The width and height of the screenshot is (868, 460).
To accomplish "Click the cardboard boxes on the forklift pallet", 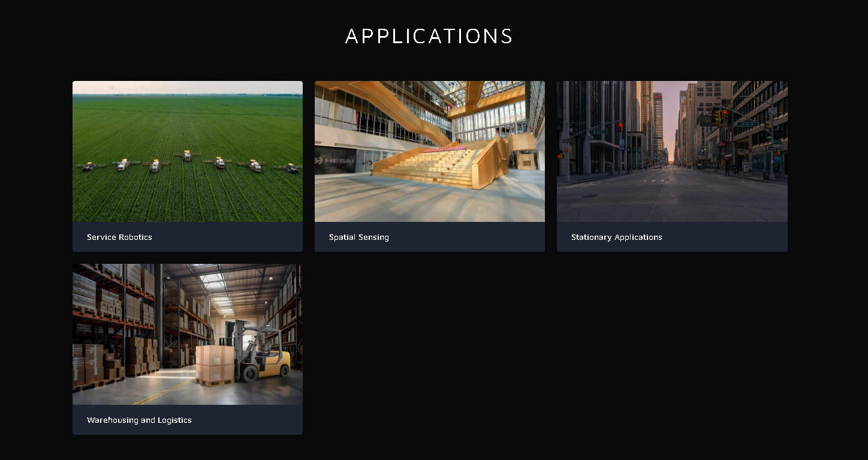I will [x=215, y=363].
